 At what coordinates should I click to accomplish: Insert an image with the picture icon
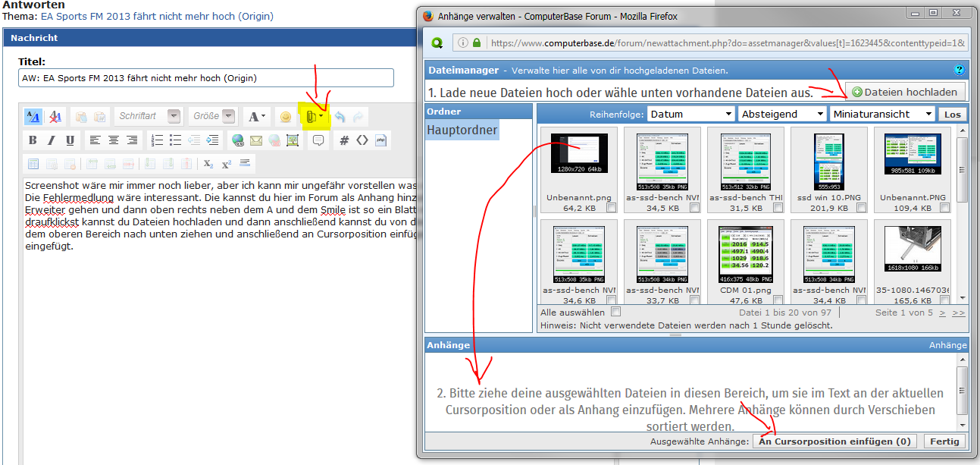pos(293,140)
